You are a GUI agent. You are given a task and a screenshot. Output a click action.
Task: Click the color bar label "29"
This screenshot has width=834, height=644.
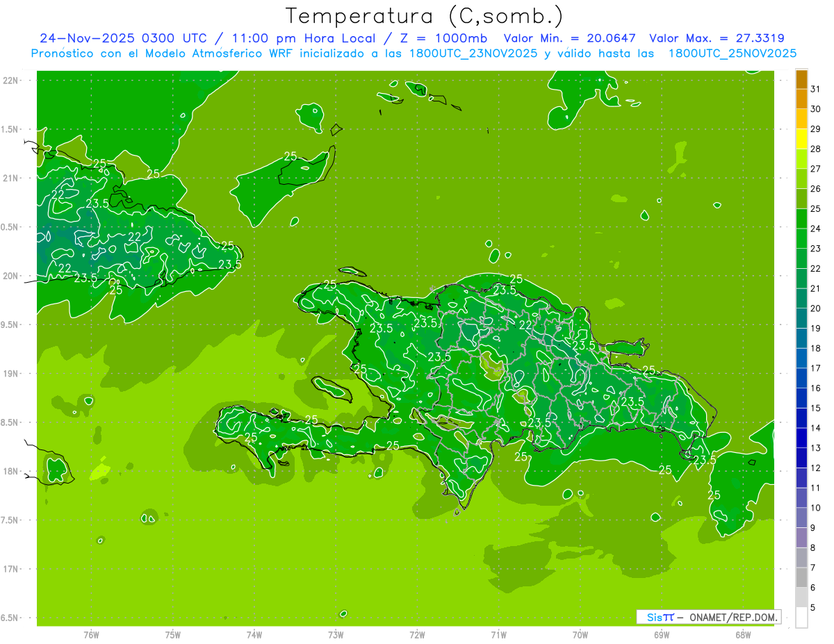click(815, 129)
